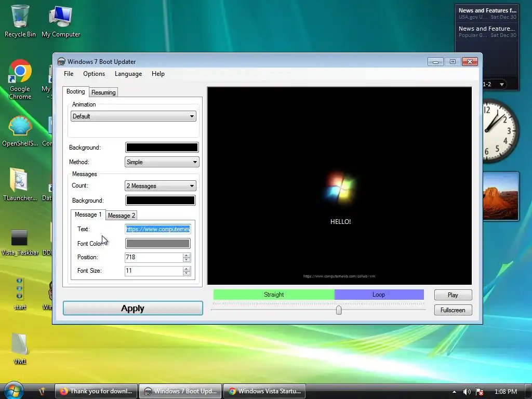Click the network status tray icon
The image size is (532, 399).
point(480,392)
